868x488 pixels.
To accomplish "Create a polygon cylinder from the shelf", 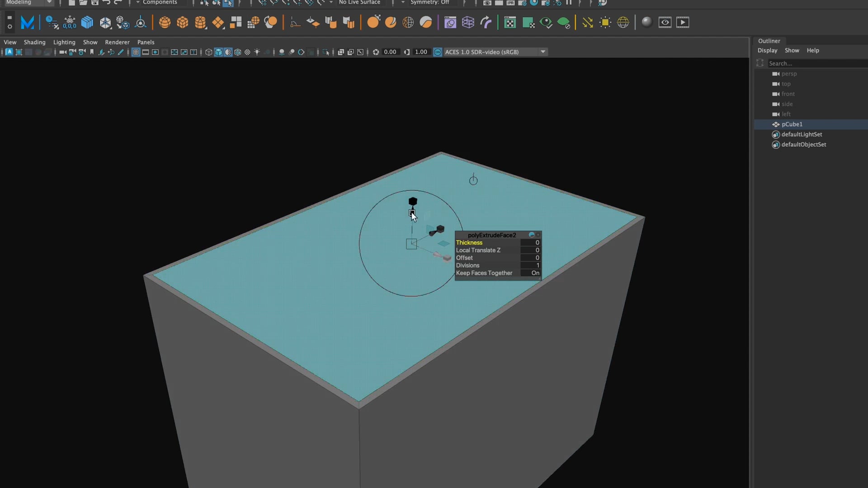I will click(x=200, y=22).
